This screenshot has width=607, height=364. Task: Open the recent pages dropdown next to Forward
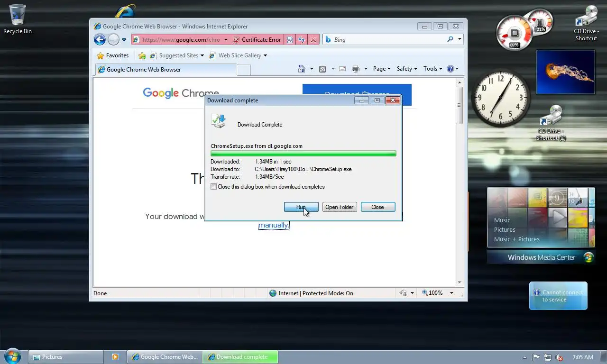[124, 40]
